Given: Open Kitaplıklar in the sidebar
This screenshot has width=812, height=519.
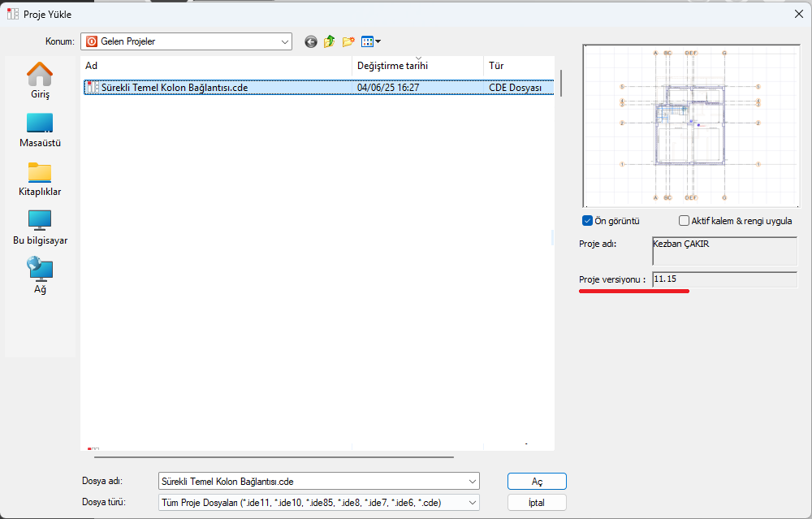Looking at the screenshot, I should tap(40, 179).
